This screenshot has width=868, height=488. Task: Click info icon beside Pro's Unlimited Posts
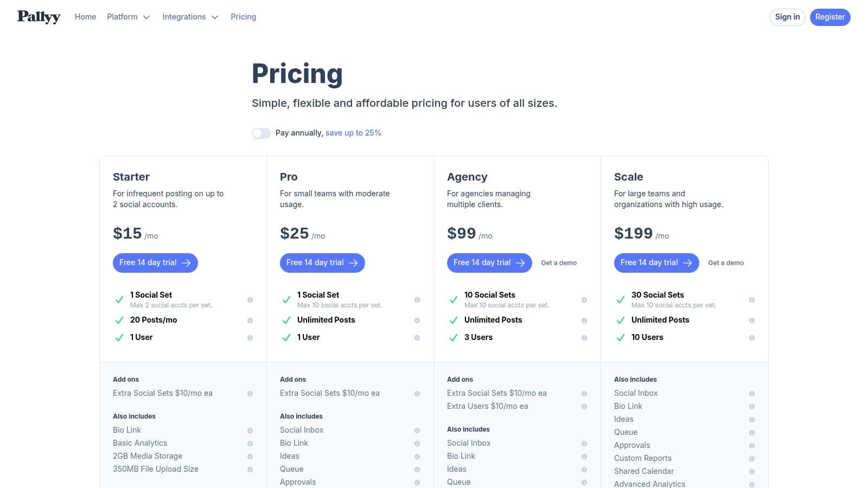[417, 320]
